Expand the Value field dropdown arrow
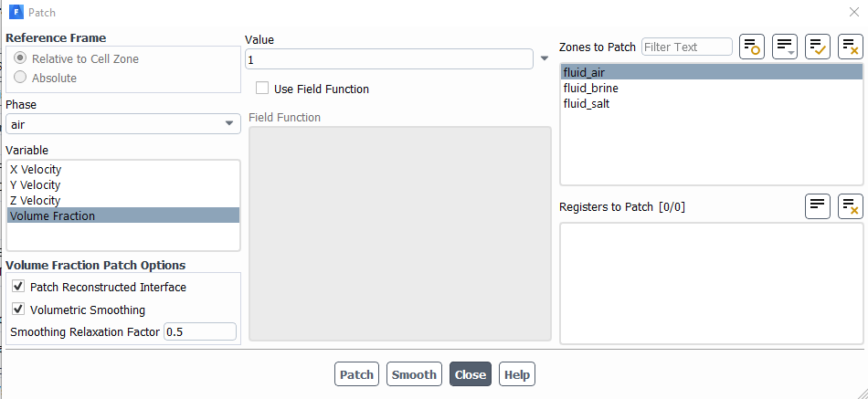Viewport: 868px width, 399px height. pos(545,58)
